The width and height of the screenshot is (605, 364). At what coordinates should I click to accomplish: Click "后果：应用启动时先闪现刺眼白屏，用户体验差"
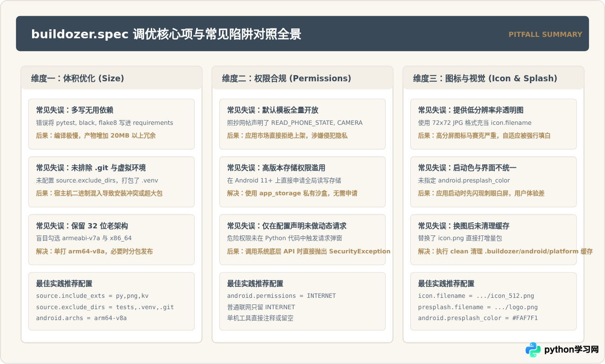click(481, 193)
